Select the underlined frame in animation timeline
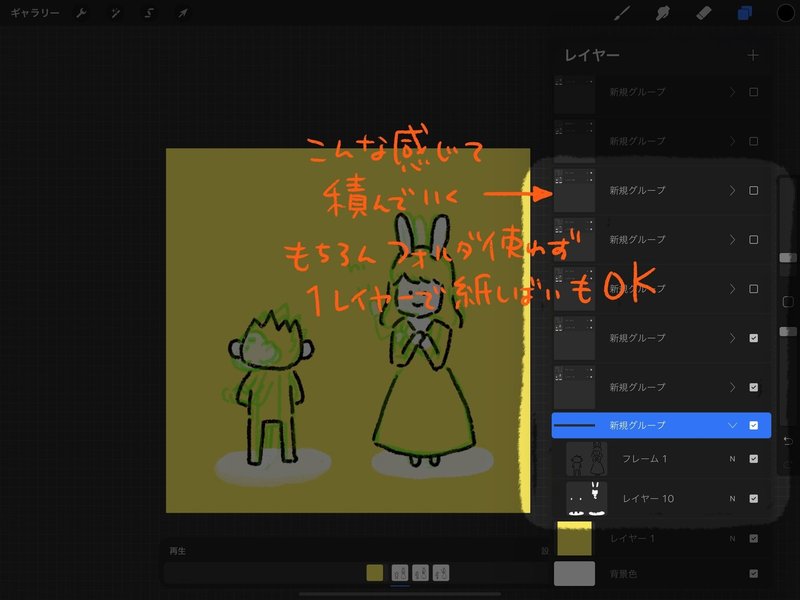The height and width of the screenshot is (600, 800). (x=399, y=572)
